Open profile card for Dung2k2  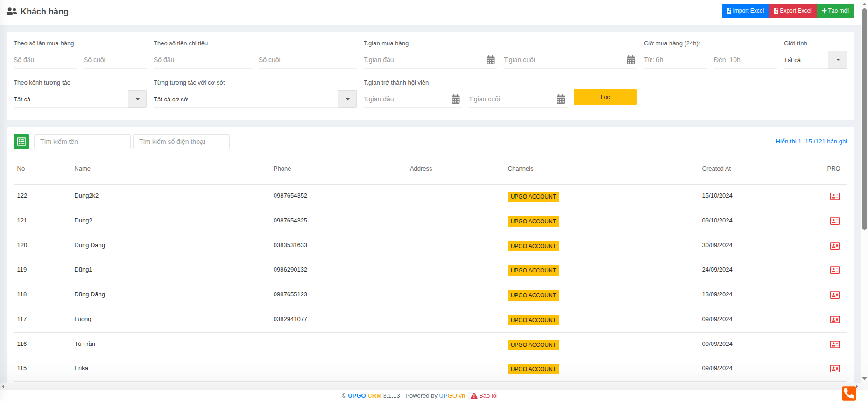coord(834,196)
